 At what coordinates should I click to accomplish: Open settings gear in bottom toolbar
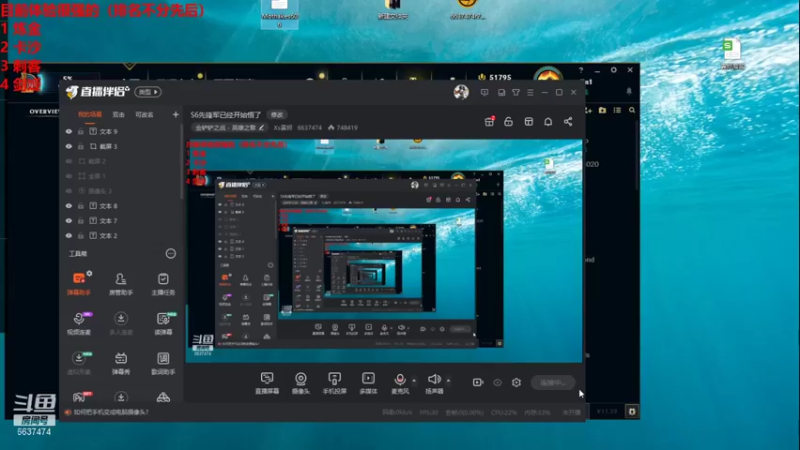[516, 382]
